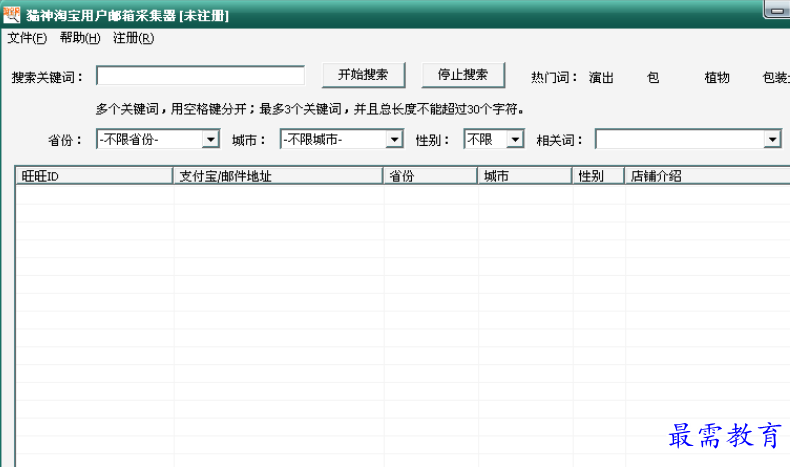Open the 帮助(H) menu
Viewport: 790px width, 467px height.
click(80, 38)
